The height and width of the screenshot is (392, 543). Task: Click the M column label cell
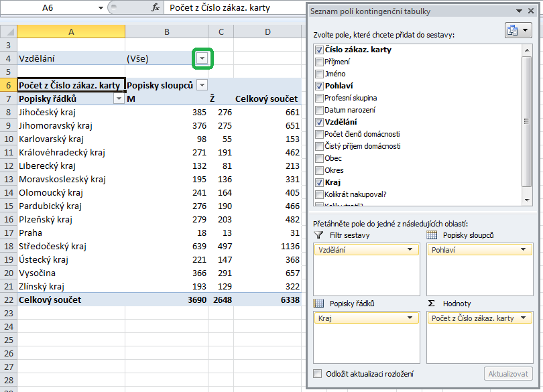(166, 99)
